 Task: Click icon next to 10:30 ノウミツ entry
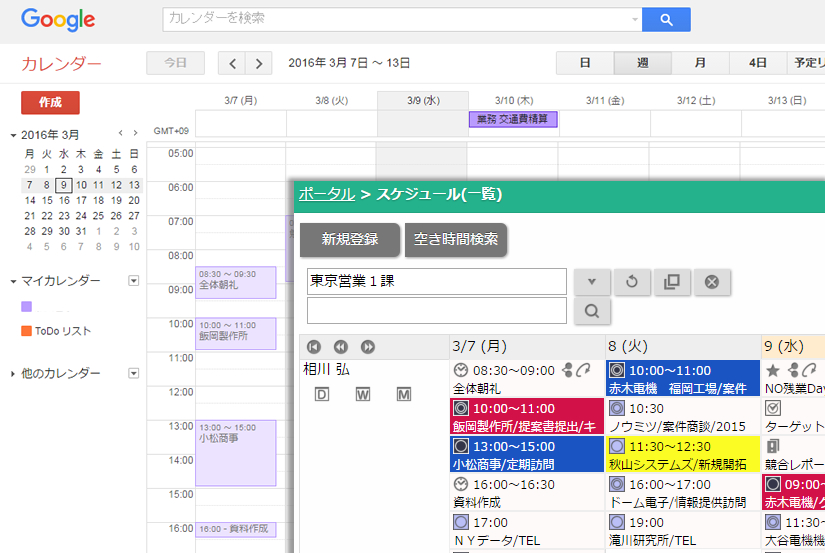(617, 408)
